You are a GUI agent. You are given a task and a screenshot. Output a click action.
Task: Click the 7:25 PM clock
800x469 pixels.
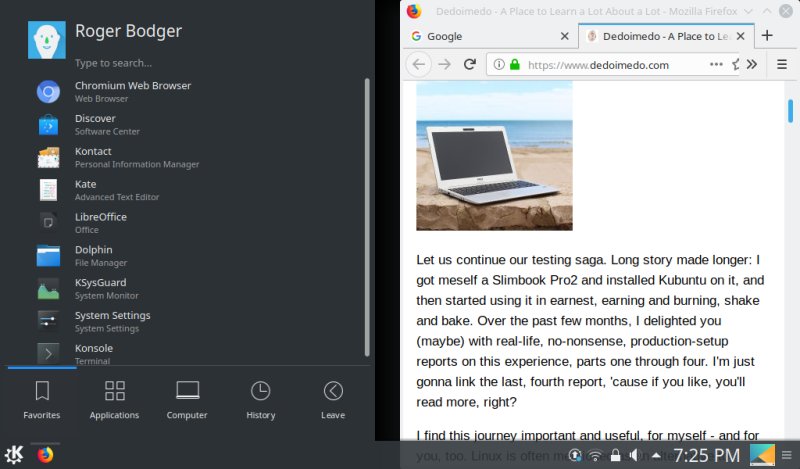(707, 455)
